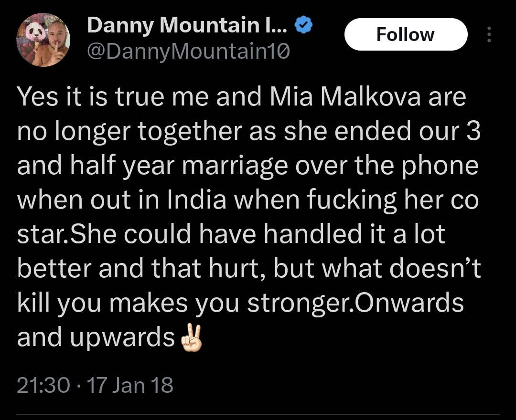Click the name "Mia Malkova" in the tweet
516x420 pixels.
click(x=345, y=97)
